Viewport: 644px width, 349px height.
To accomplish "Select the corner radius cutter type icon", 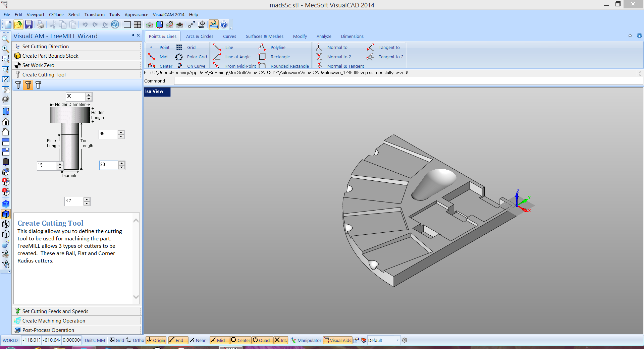I will click(x=39, y=85).
